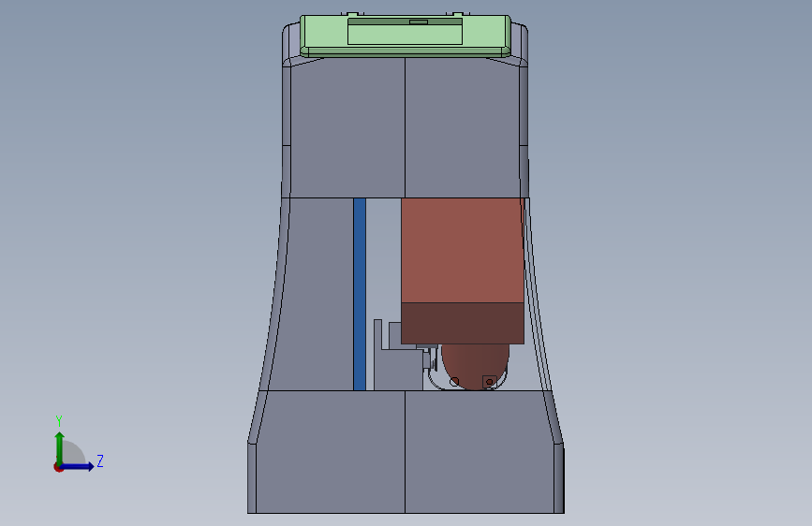Pick the lower-right gray base panel

tap(480, 451)
